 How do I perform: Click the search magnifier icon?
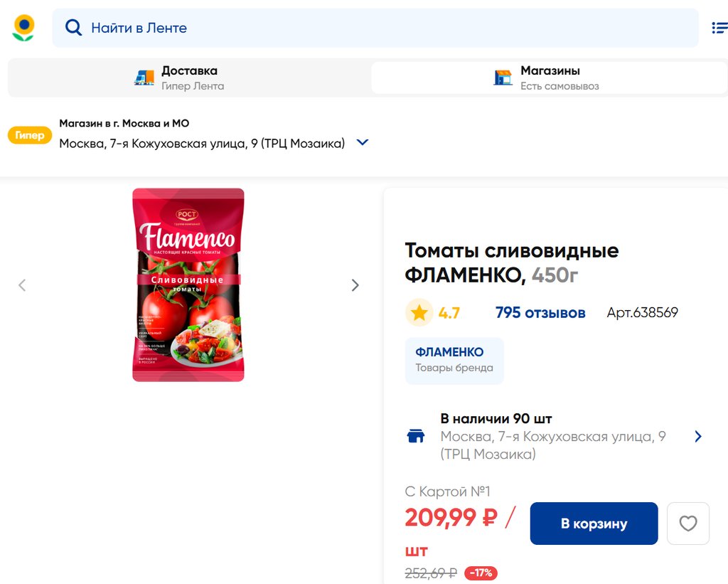(73, 28)
